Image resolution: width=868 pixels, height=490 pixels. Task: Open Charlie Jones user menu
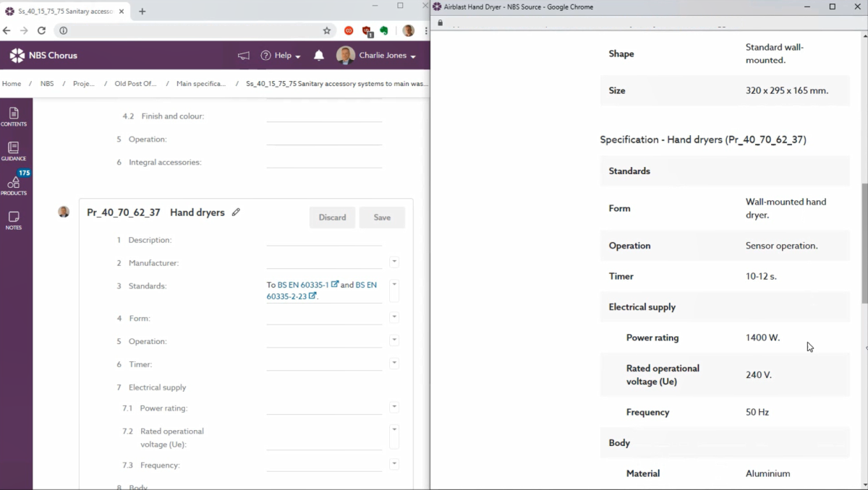pos(386,56)
